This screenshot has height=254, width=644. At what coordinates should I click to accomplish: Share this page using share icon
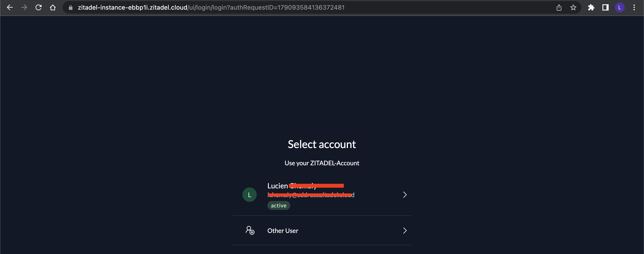pyautogui.click(x=559, y=8)
